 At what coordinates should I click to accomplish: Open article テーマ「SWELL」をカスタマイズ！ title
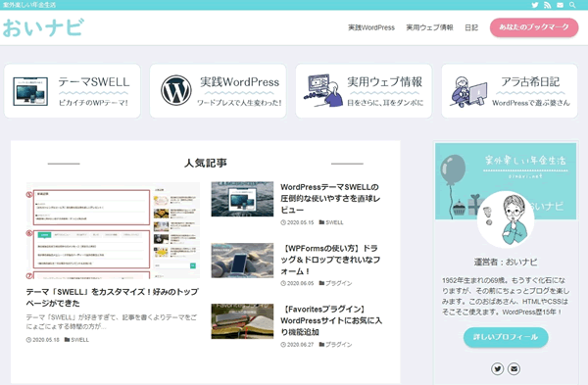(x=112, y=297)
